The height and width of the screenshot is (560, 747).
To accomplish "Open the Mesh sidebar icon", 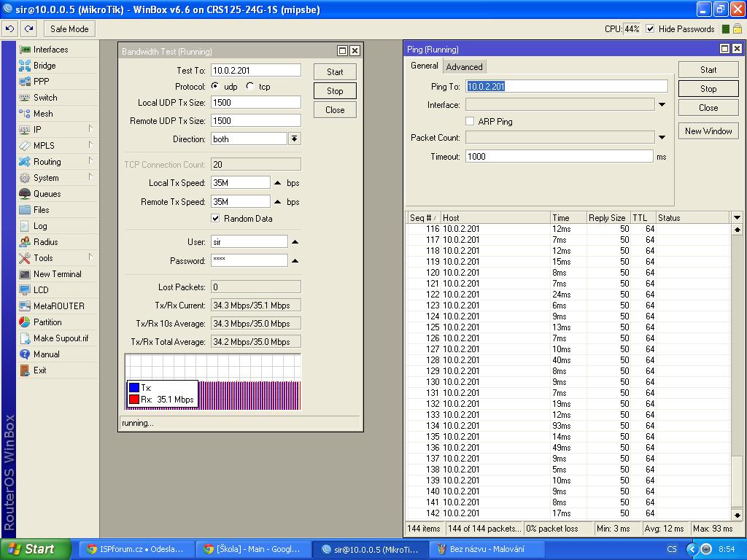I will (25, 114).
